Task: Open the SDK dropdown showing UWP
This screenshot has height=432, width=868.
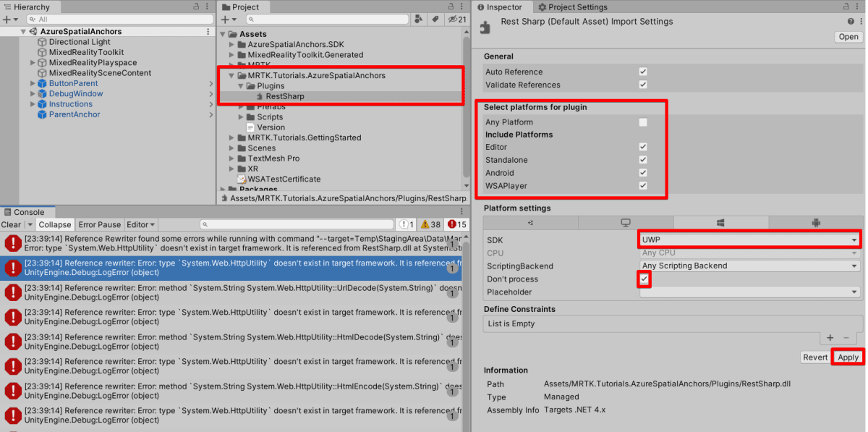Action: coord(750,240)
